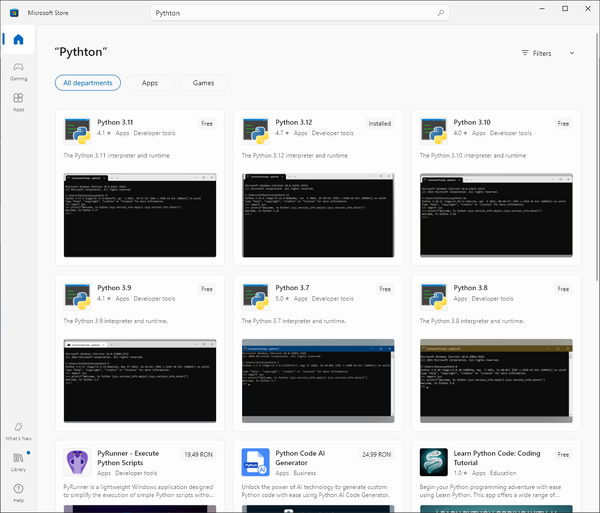Viewport: 600px width, 513px height.
Task: Click the Python 3.8 app icon
Action: pos(434,296)
